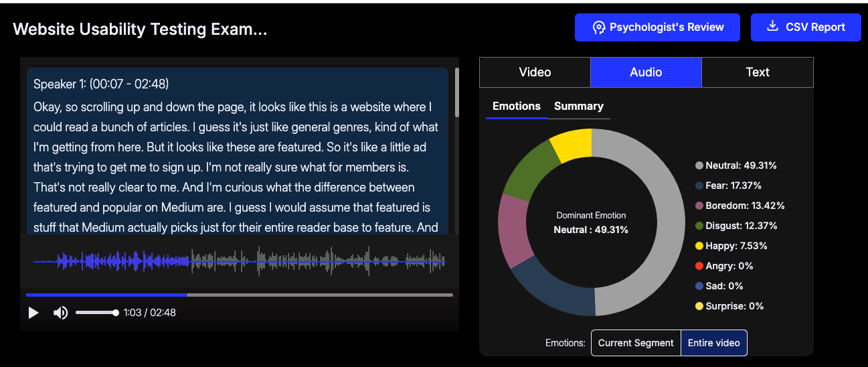
Task: Switch to the Video tab
Action: coord(535,72)
